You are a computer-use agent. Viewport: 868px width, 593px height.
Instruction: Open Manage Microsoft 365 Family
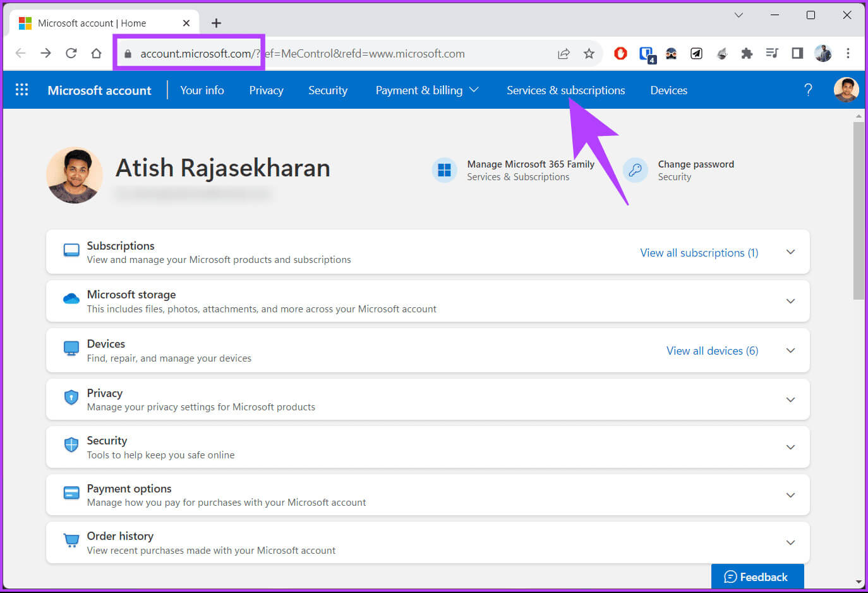coord(531,164)
